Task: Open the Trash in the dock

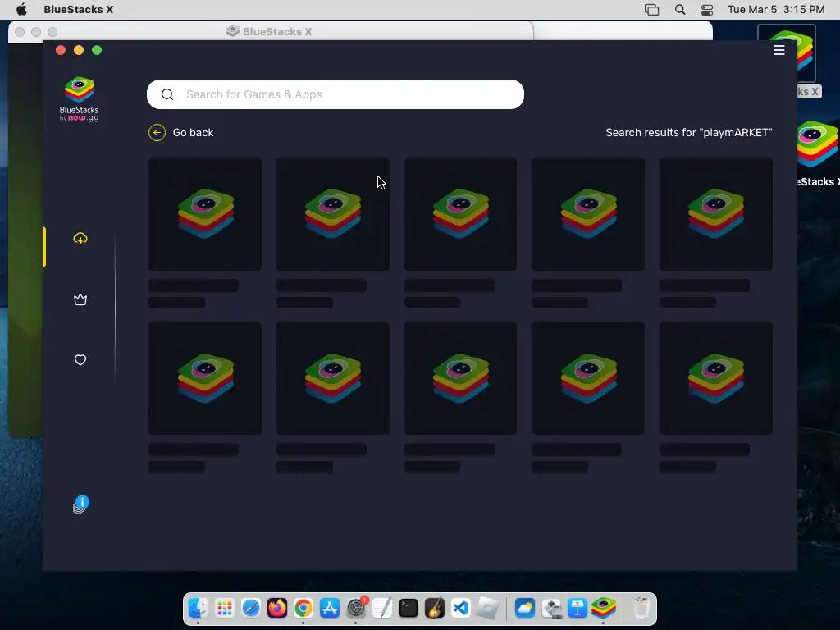Action: point(641,608)
